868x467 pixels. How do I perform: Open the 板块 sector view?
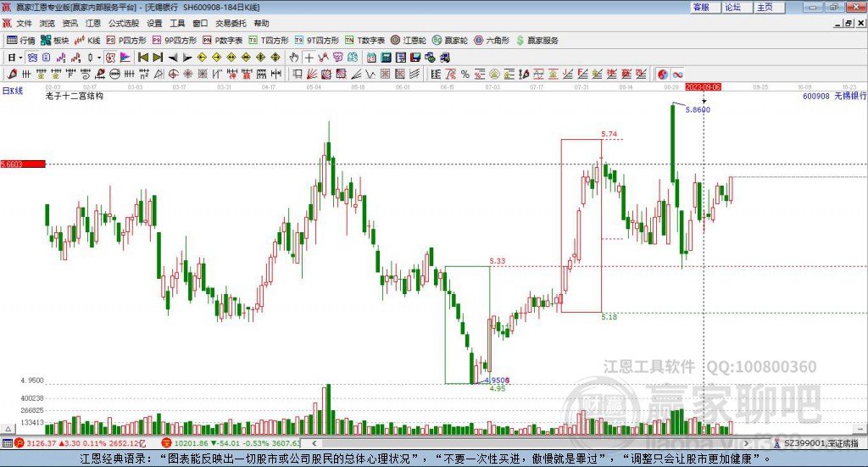pos(54,41)
